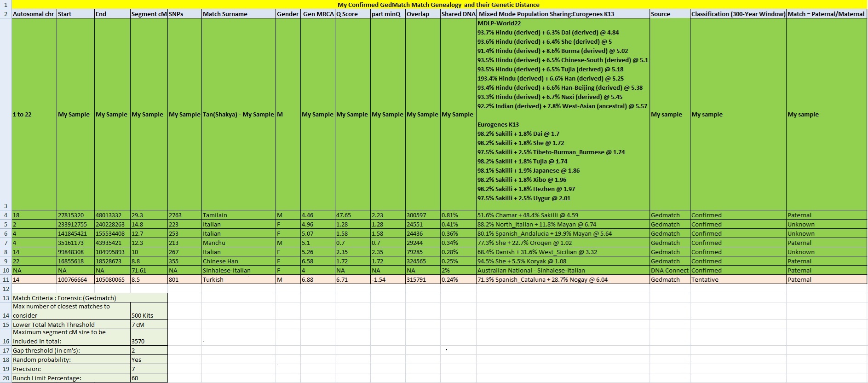The height and width of the screenshot is (383, 868).
Task: Select the '500 Kits' value cell
Action: point(149,311)
